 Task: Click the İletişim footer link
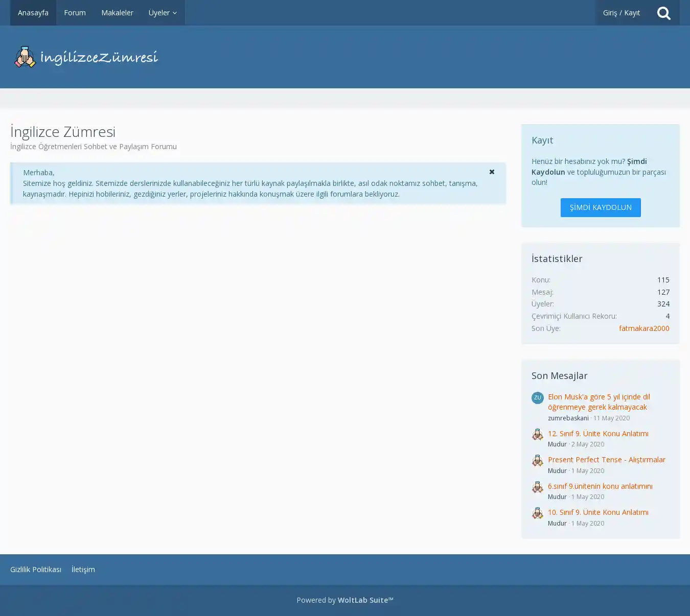pyautogui.click(x=83, y=570)
